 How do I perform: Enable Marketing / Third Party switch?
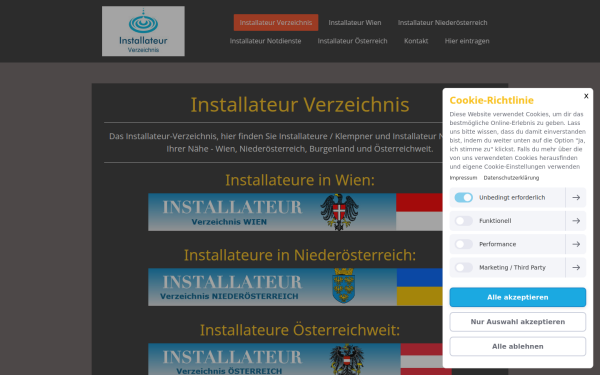click(x=463, y=267)
